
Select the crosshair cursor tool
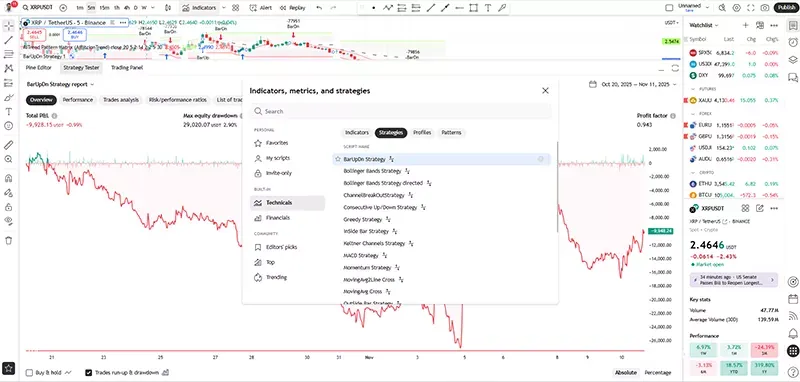click(x=8, y=26)
